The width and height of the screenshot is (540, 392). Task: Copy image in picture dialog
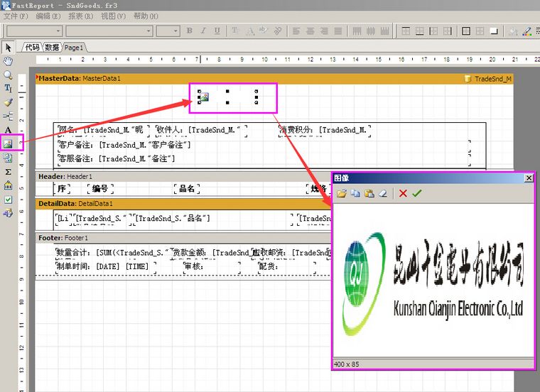point(355,193)
